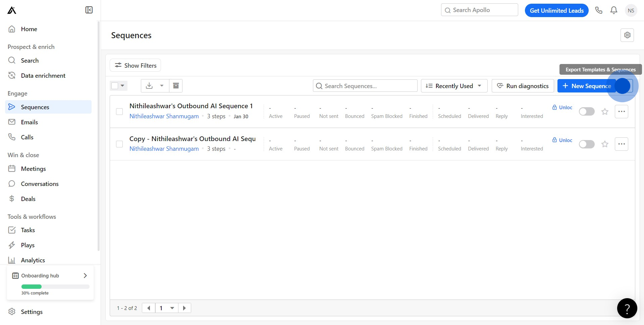The width and height of the screenshot is (644, 325).
Task: Expand the export download dropdown arrow
Action: click(x=162, y=86)
